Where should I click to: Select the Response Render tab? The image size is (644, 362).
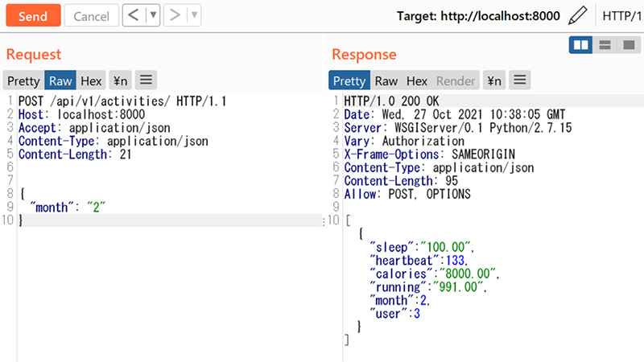(456, 80)
